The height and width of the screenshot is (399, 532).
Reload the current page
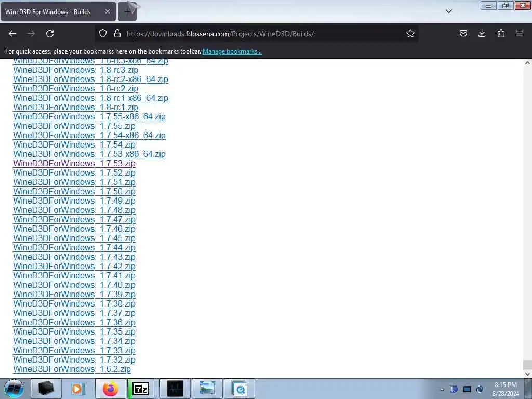pyautogui.click(x=50, y=34)
